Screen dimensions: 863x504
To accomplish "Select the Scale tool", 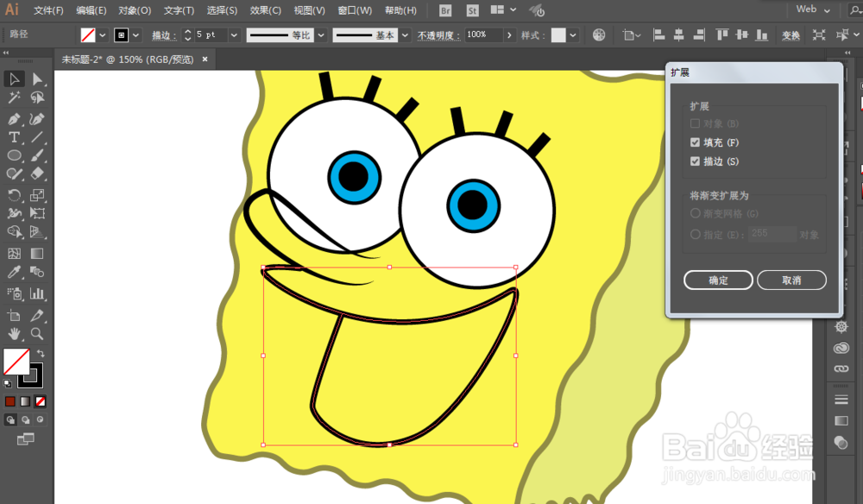I will pyautogui.click(x=37, y=195).
